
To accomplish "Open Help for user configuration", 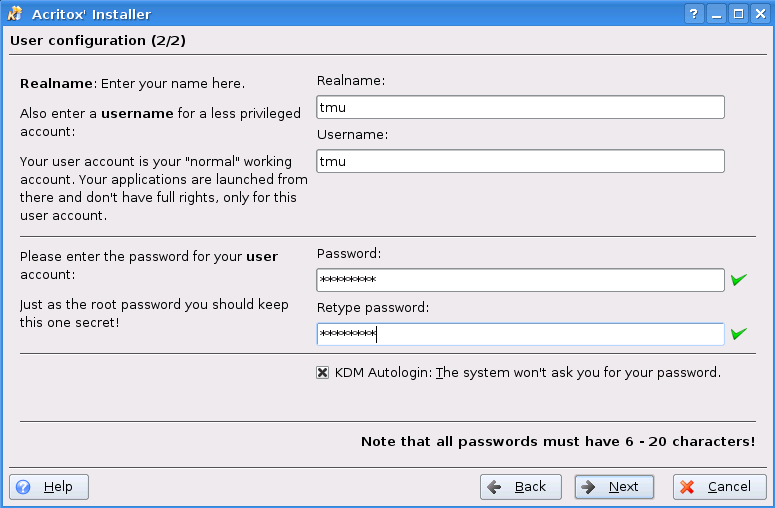I will [x=49, y=487].
